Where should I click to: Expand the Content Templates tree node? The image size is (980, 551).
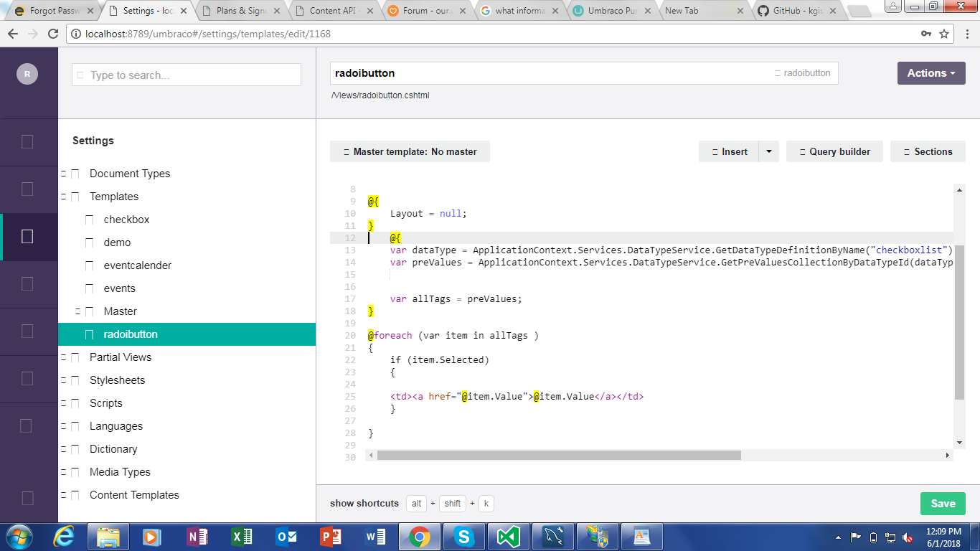[63, 495]
